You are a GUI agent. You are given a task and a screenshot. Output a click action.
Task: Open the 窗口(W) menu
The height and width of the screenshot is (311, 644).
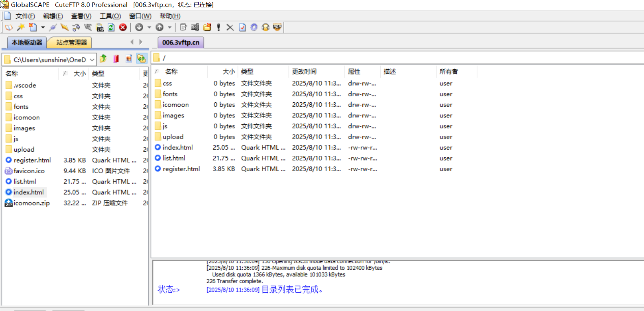click(140, 16)
